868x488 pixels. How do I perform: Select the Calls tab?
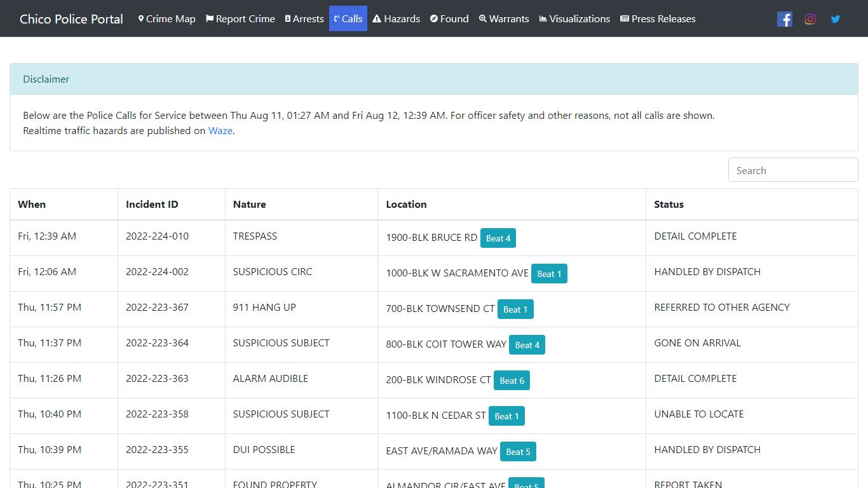tap(348, 19)
